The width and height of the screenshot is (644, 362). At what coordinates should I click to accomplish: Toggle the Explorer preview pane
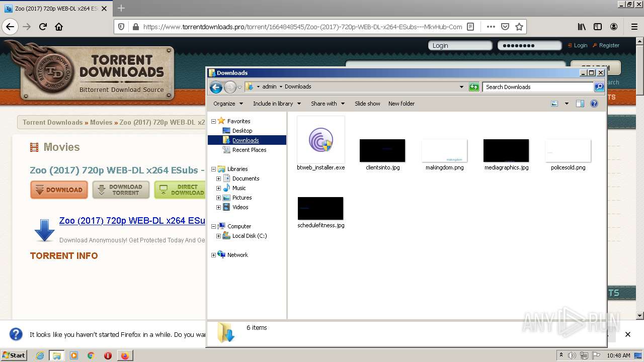click(x=580, y=104)
